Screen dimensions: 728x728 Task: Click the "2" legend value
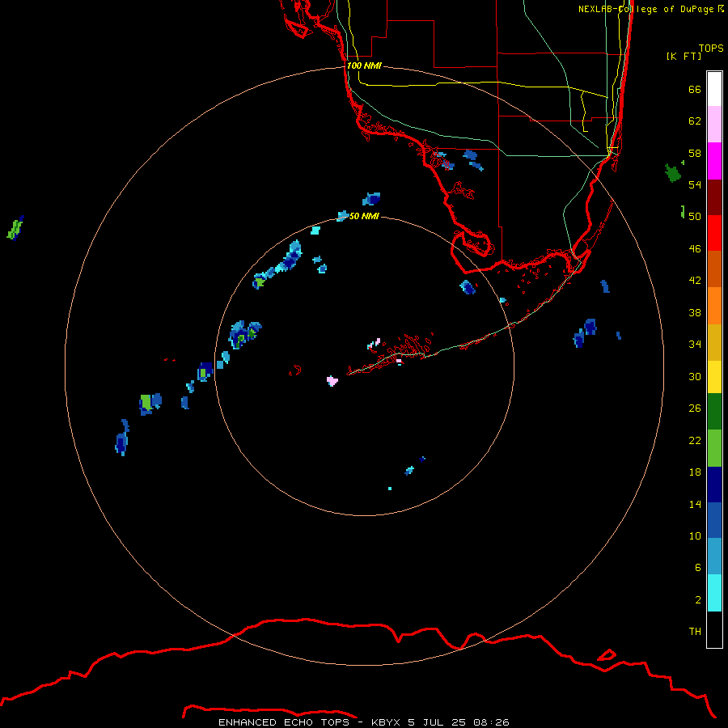[x=698, y=599]
